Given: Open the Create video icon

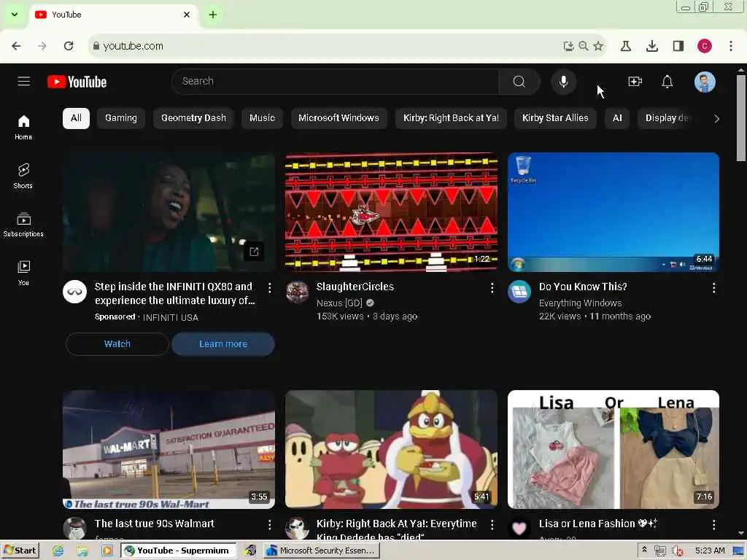Looking at the screenshot, I should 635,82.
